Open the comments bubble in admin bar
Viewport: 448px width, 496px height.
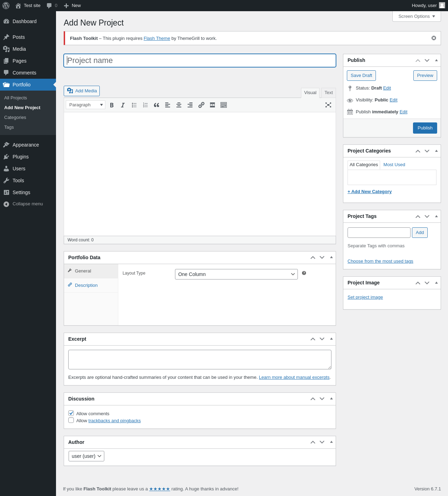[x=52, y=6]
